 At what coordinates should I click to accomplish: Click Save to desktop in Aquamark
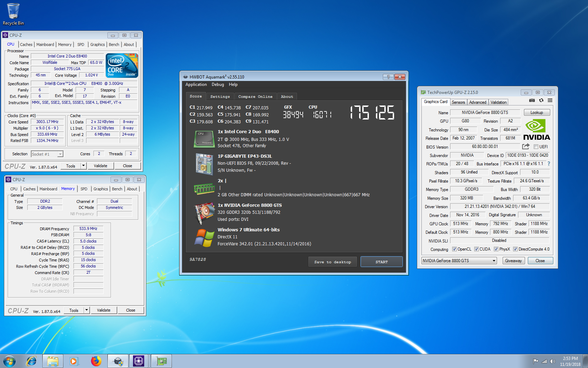coord(332,262)
